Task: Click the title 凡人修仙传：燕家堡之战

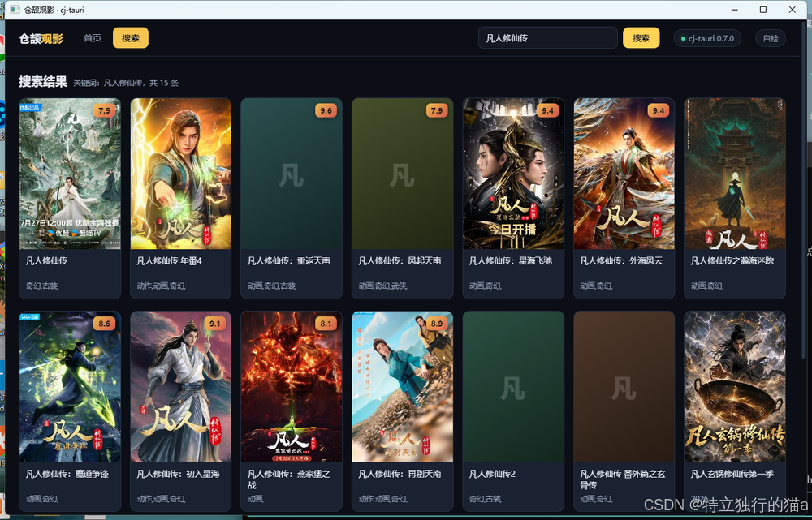Action: click(289, 479)
